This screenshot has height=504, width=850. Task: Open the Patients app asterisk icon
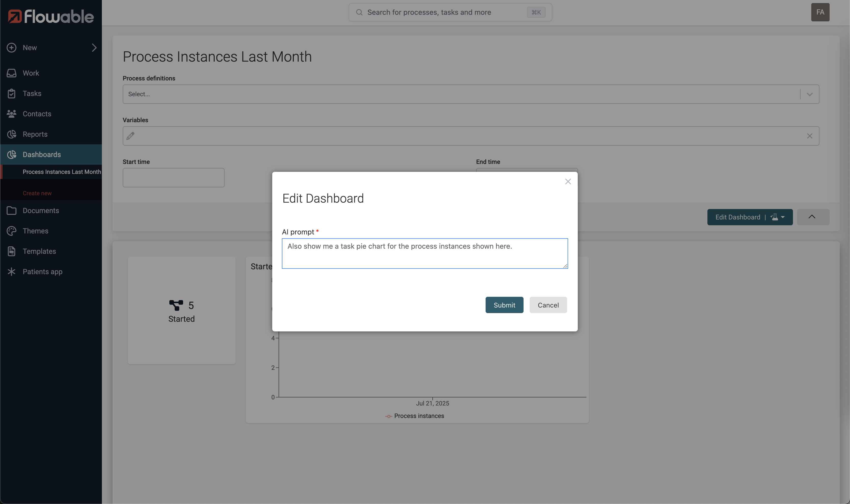[x=11, y=271]
